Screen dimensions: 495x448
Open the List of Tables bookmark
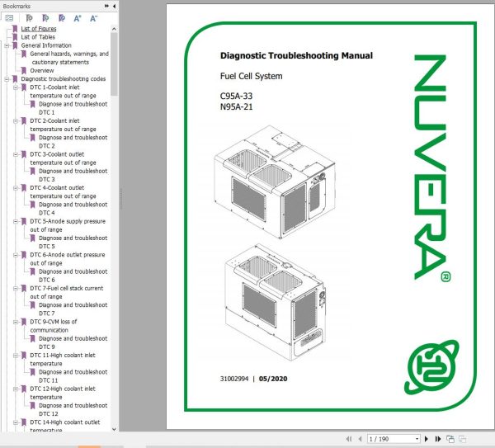point(38,37)
